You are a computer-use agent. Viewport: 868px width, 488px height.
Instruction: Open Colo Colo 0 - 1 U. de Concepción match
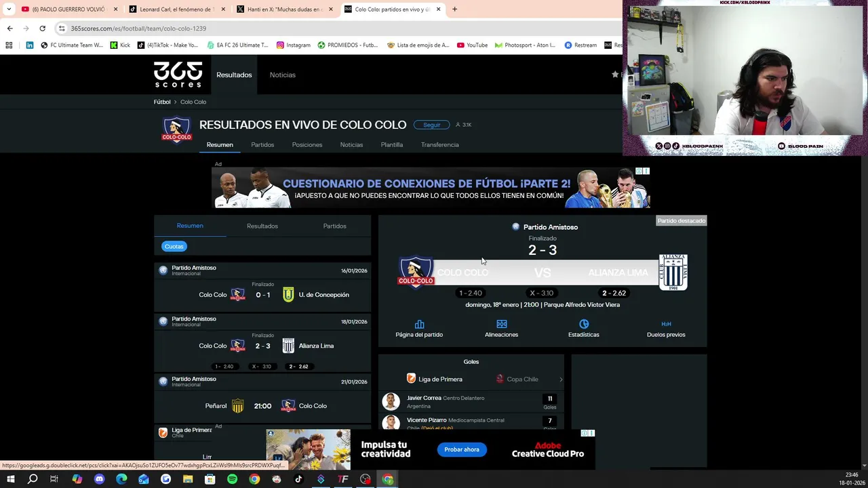262,287
